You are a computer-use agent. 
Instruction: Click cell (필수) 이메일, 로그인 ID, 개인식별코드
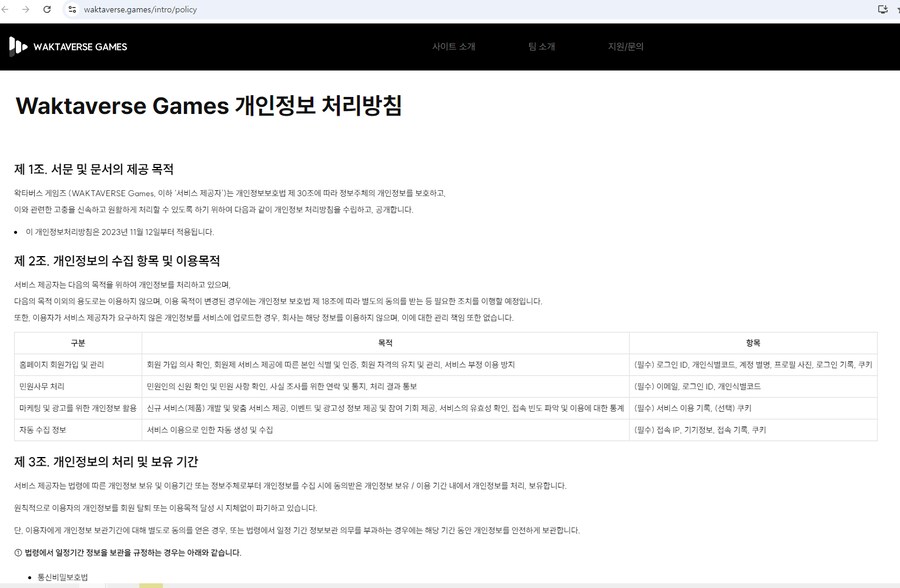[x=753, y=386]
